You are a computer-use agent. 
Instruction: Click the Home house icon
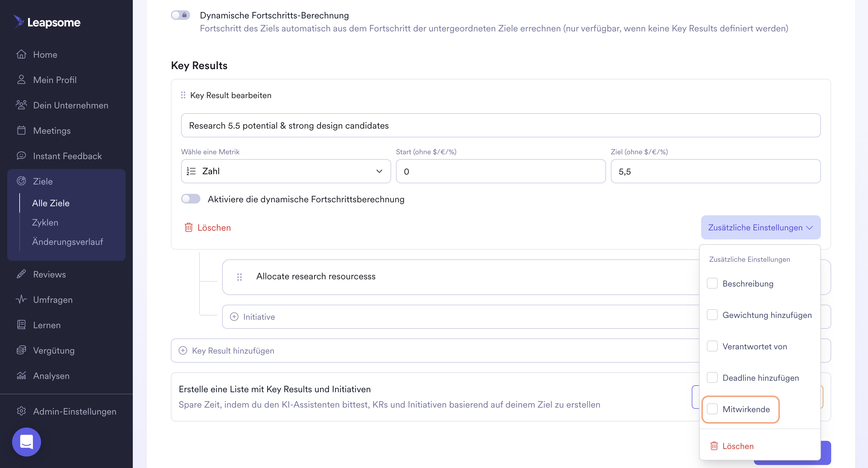pyautogui.click(x=21, y=54)
